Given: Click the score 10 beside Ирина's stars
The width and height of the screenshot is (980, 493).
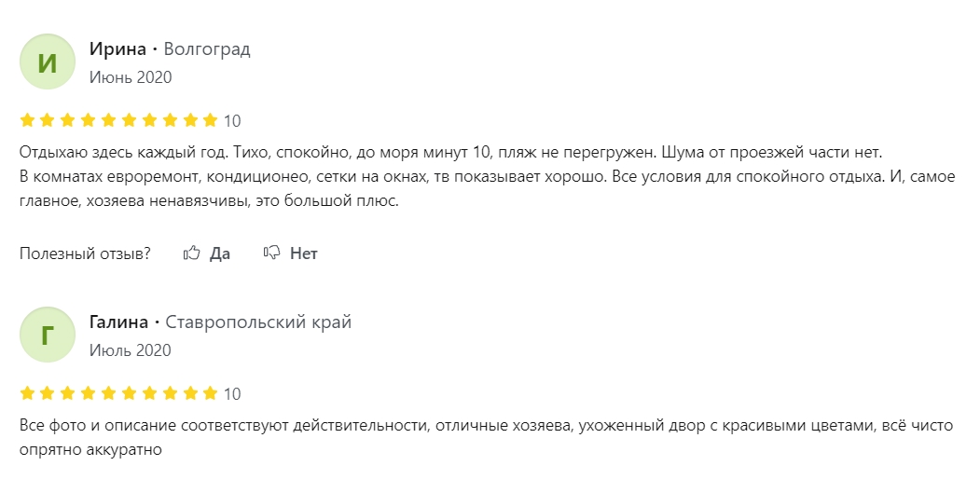Looking at the screenshot, I should [232, 120].
